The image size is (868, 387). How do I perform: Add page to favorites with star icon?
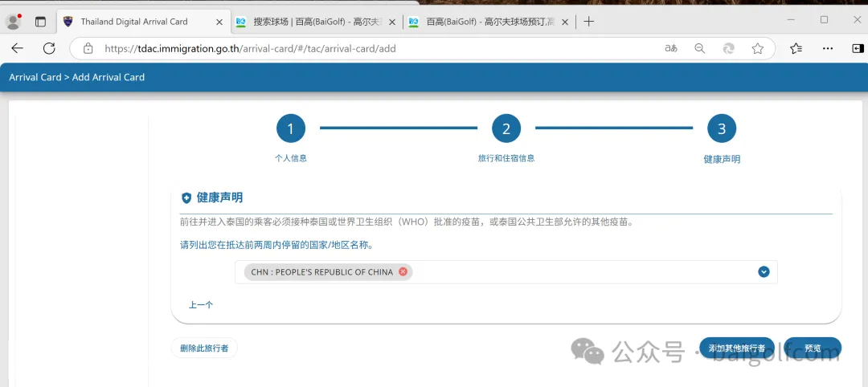pyautogui.click(x=757, y=49)
